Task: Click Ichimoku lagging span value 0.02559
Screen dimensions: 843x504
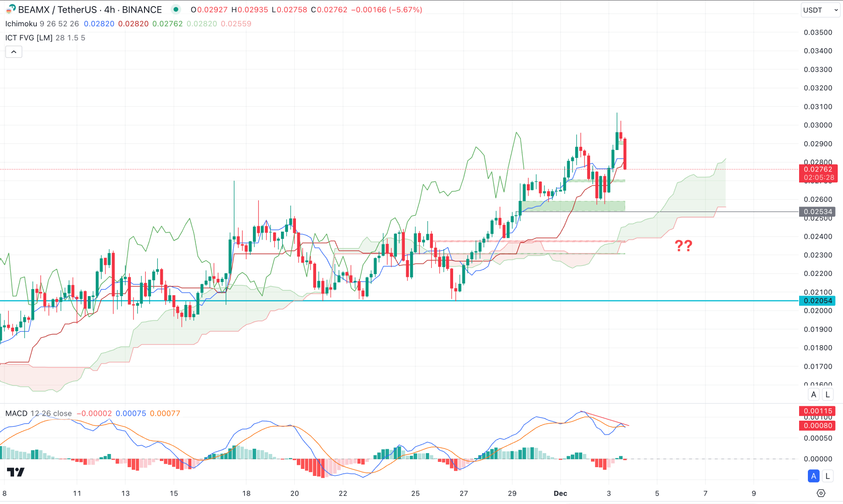Action: [236, 24]
